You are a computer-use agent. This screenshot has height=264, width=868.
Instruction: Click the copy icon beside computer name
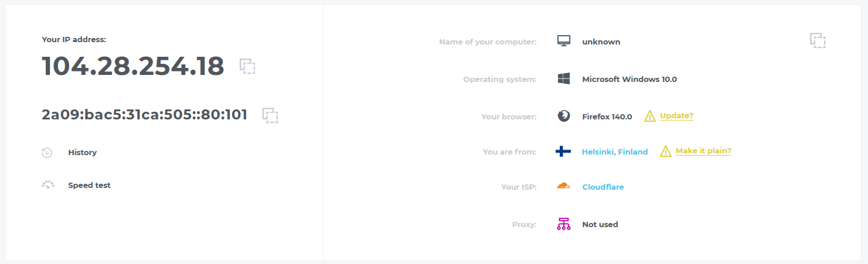tap(818, 40)
